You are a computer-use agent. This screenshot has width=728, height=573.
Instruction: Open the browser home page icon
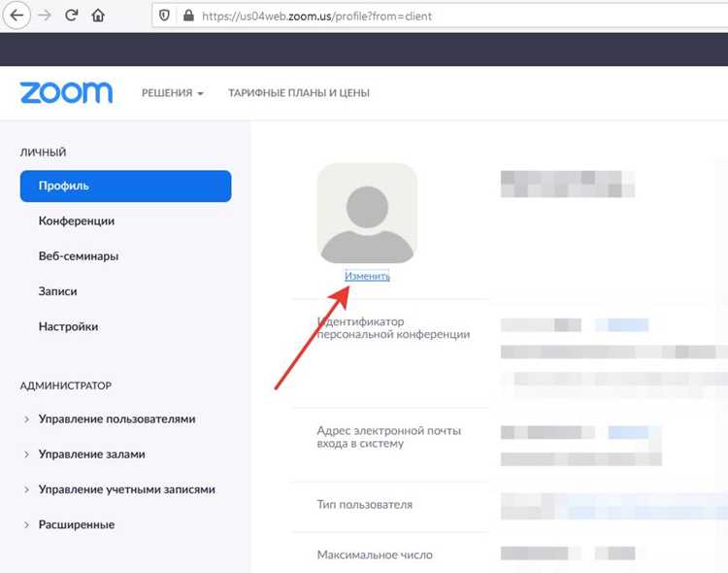pyautogui.click(x=98, y=16)
